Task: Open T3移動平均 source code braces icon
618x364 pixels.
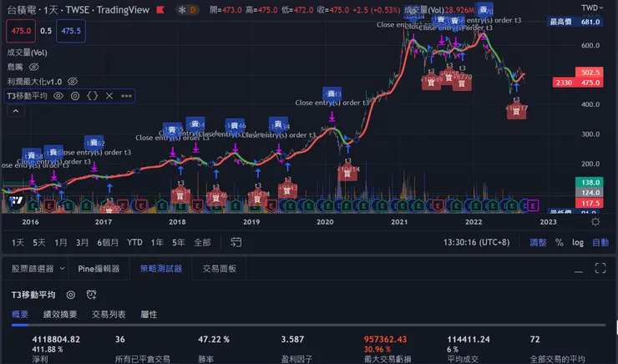Action: 92,96
